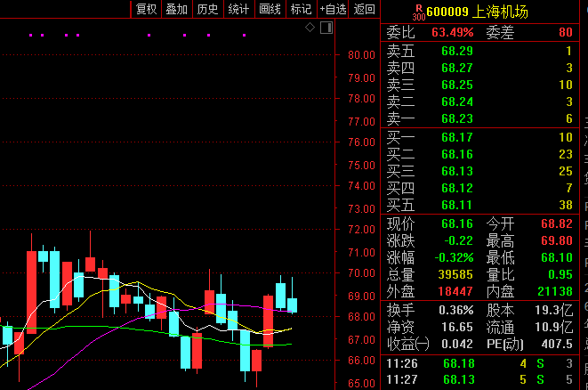588x390 pixels.
Task: Add stock via +自选 button
Action: 333,9
